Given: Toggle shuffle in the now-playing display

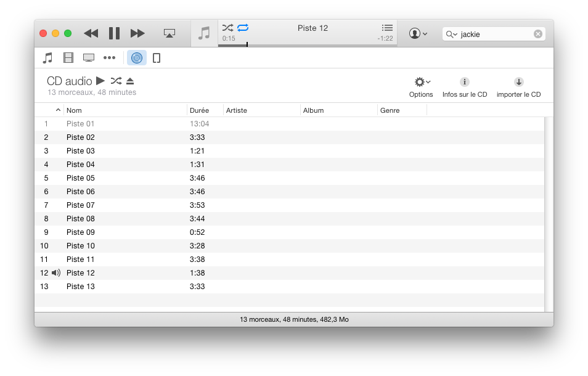Looking at the screenshot, I should (227, 28).
